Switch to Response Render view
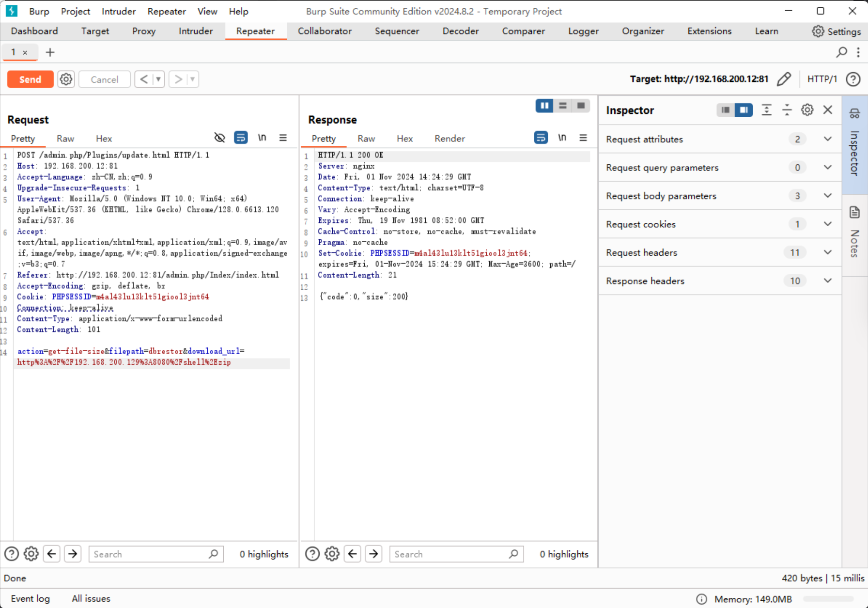 pyautogui.click(x=449, y=139)
